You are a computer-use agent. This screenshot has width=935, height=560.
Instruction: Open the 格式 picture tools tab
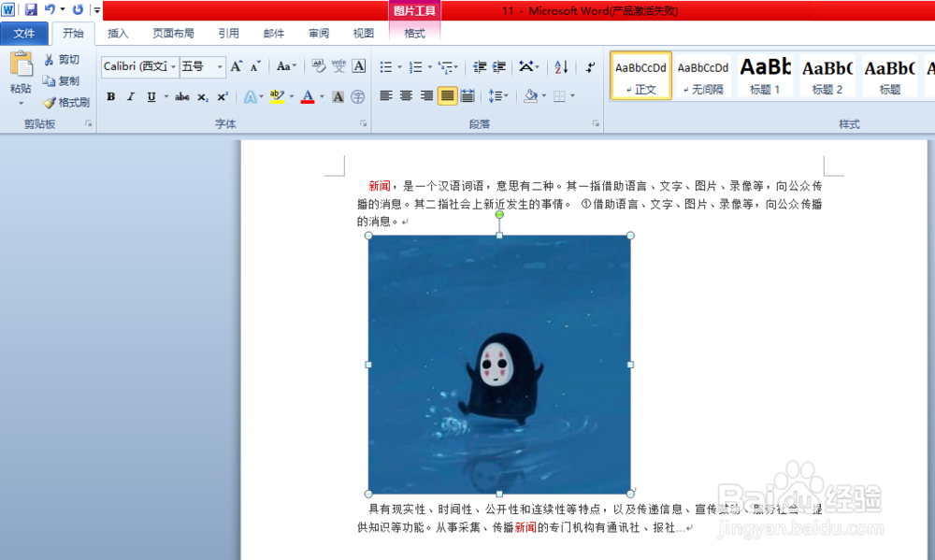tap(414, 34)
